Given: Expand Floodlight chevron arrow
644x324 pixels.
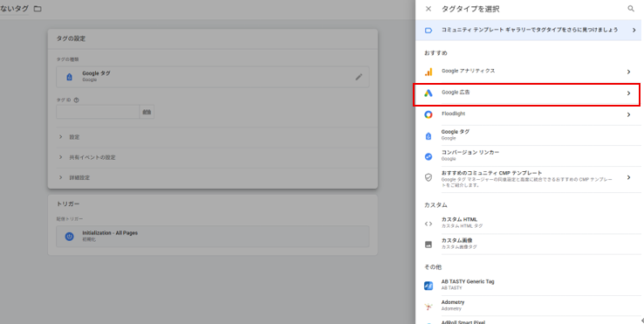Looking at the screenshot, I should [x=628, y=114].
